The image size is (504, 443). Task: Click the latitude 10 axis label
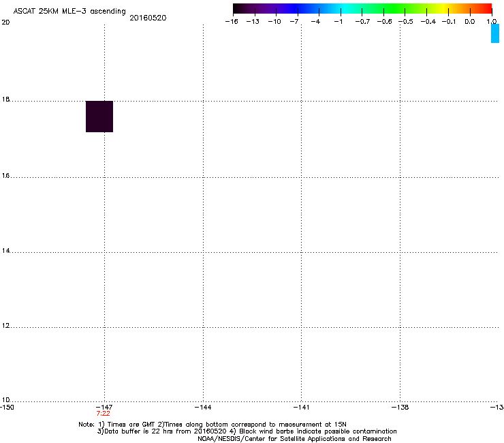5,400
